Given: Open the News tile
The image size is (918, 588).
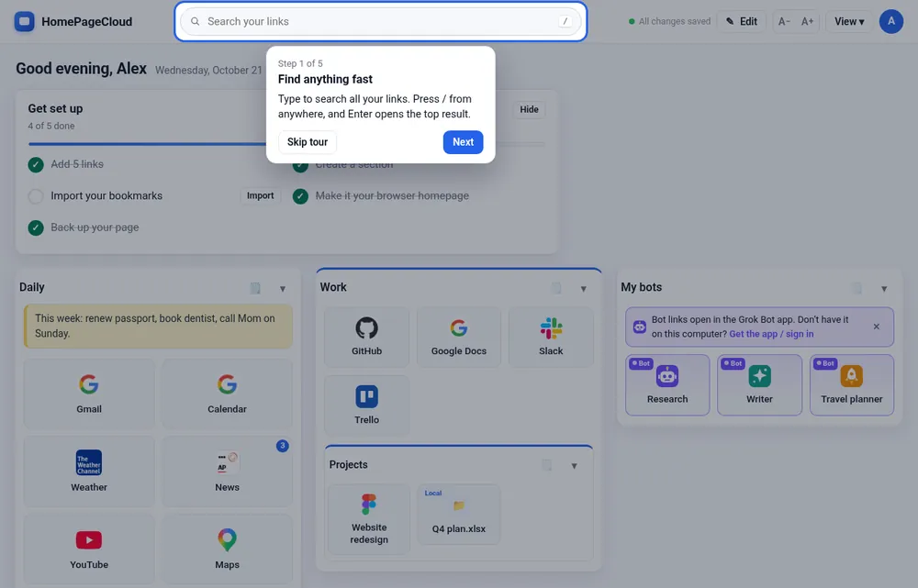Looking at the screenshot, I should pyautogui.click(x=227, y=471).
